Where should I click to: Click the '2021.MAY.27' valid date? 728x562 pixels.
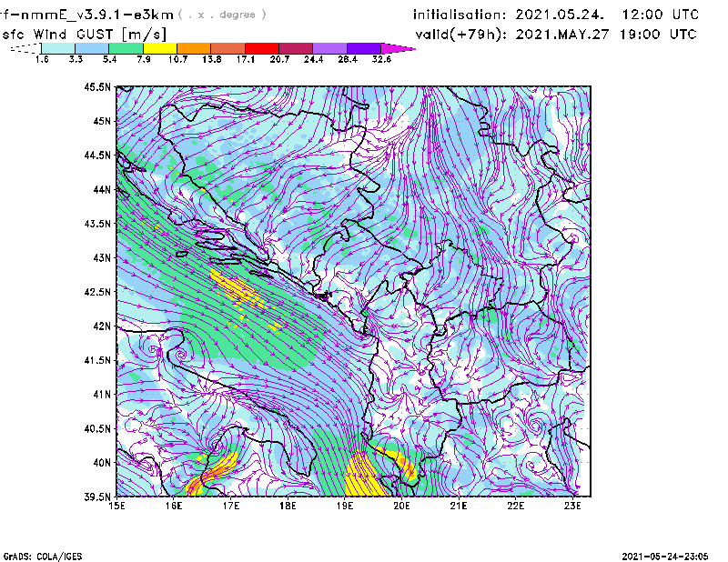click(x=562, y=35)
